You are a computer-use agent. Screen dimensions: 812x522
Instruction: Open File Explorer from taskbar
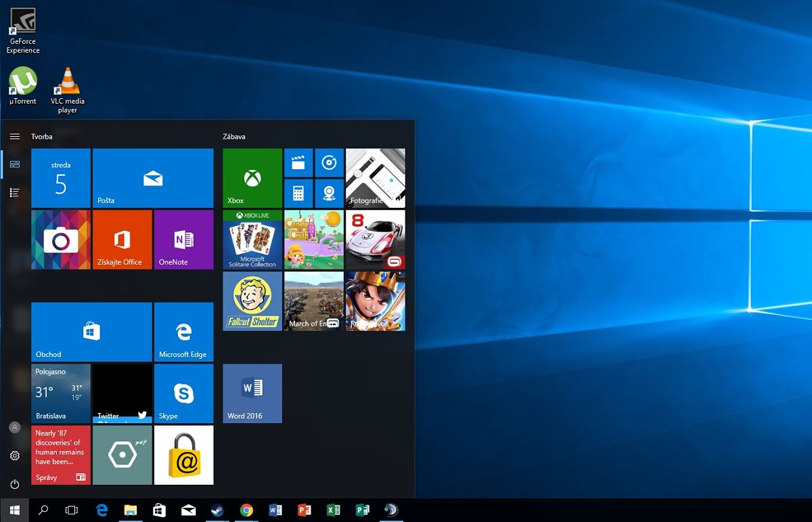[131, 510]
